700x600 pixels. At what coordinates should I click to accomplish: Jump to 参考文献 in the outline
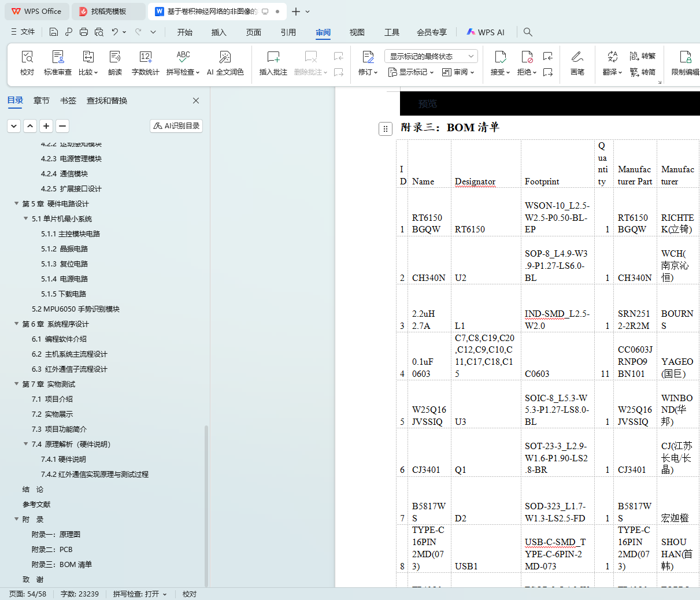point(36,504)
